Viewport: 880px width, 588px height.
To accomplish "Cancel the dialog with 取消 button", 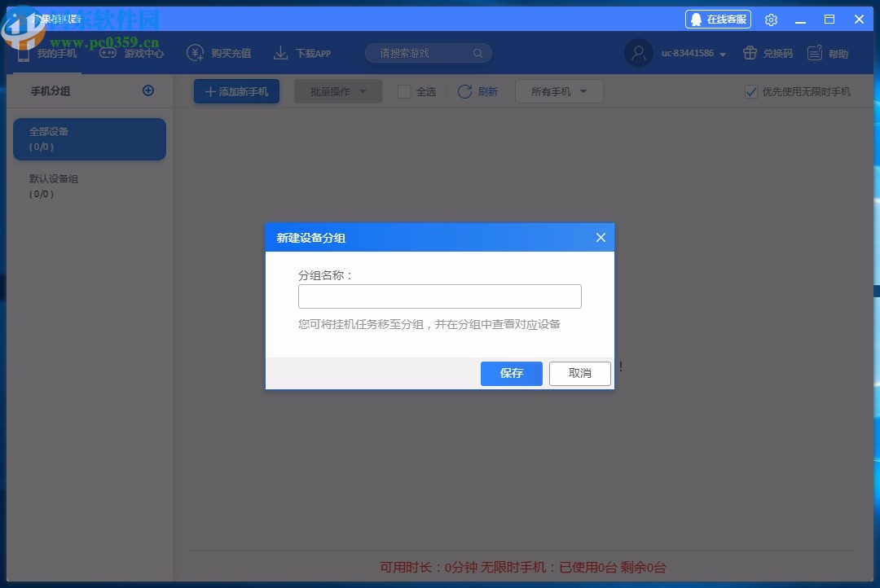I will point(579,373).
